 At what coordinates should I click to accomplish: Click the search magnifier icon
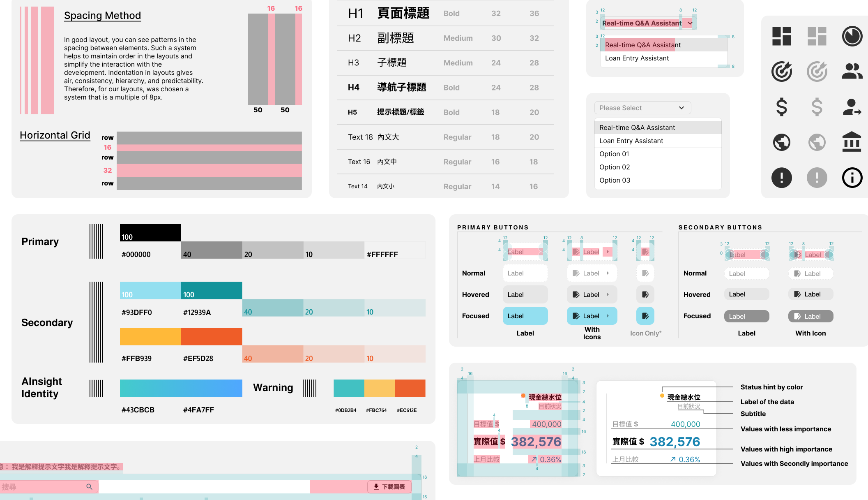89,487
